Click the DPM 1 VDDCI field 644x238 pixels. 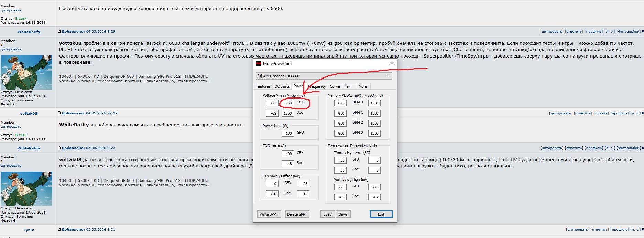click(x=340, y=113)
